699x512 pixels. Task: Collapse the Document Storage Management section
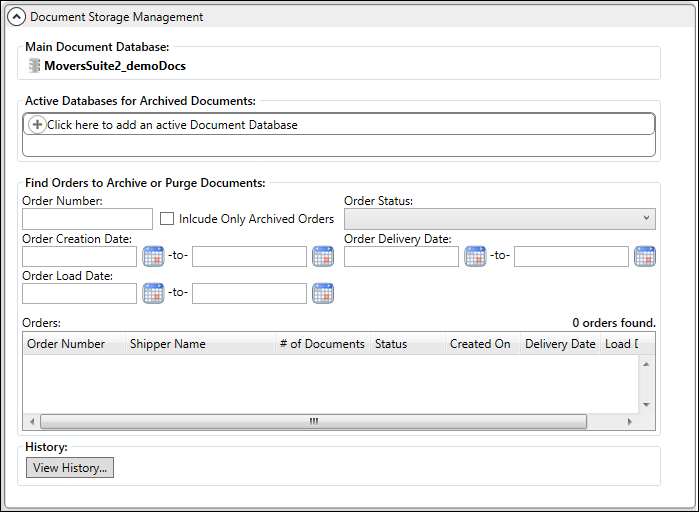click(16, 17)
